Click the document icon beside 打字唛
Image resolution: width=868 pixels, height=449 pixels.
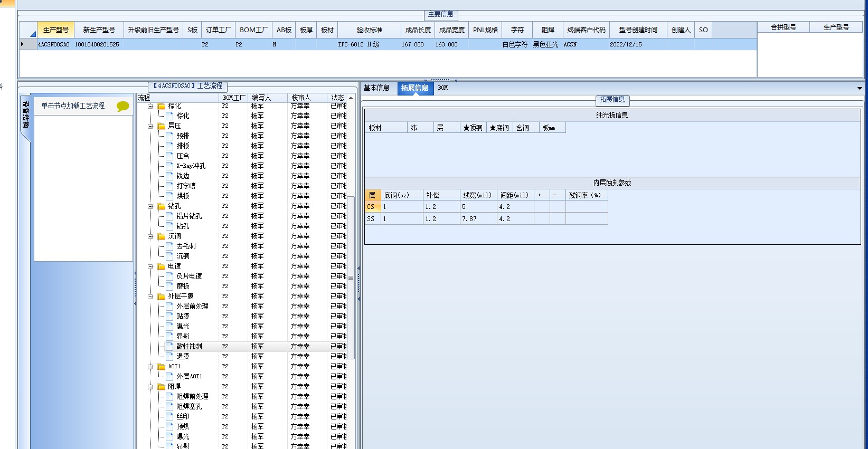pos(169,186)
